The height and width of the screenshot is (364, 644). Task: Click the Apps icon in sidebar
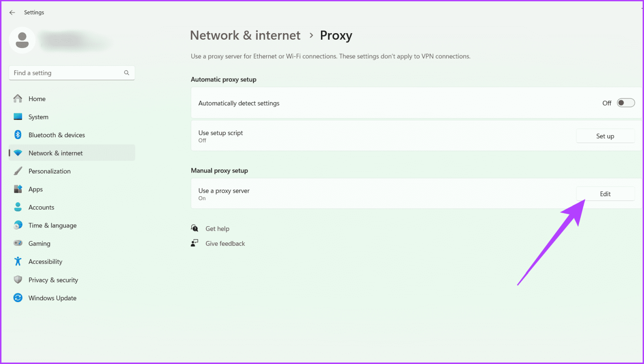tap(18, 189)
